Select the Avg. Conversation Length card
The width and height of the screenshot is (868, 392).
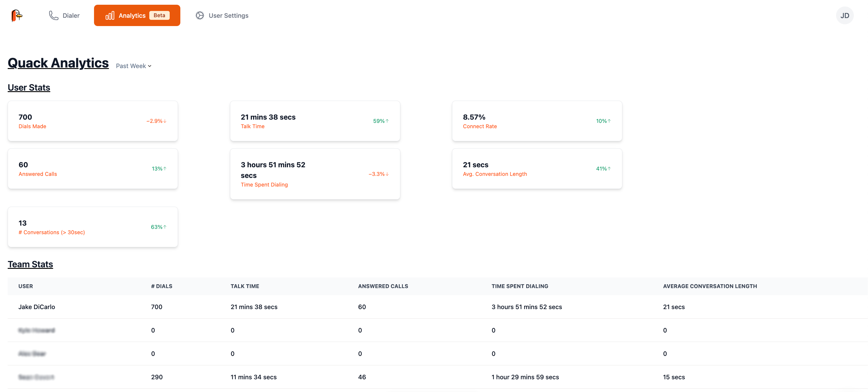pyautogui.click(x=537, y=169)
